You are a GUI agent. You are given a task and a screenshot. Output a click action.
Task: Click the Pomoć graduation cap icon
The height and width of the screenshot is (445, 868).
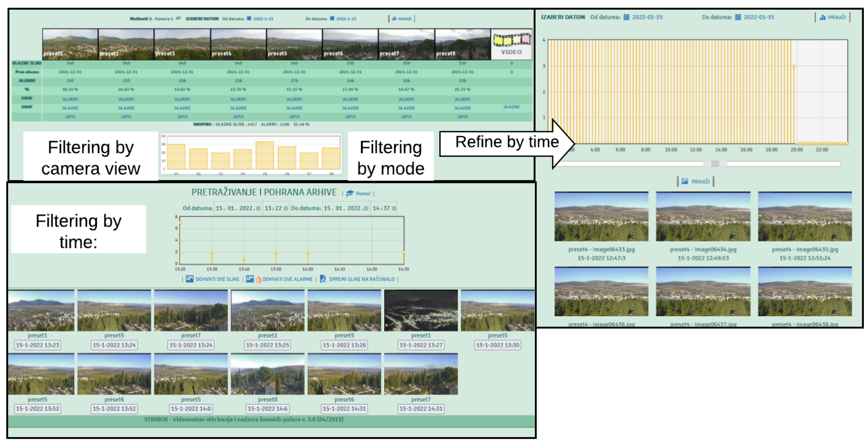click(349, 193)
